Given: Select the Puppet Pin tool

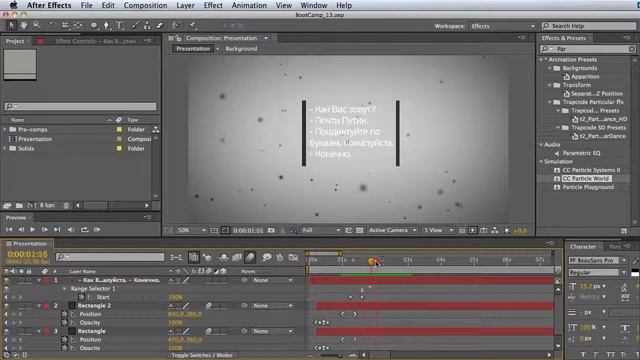Looking at the screenshot, I should click(x=192, y=25).
